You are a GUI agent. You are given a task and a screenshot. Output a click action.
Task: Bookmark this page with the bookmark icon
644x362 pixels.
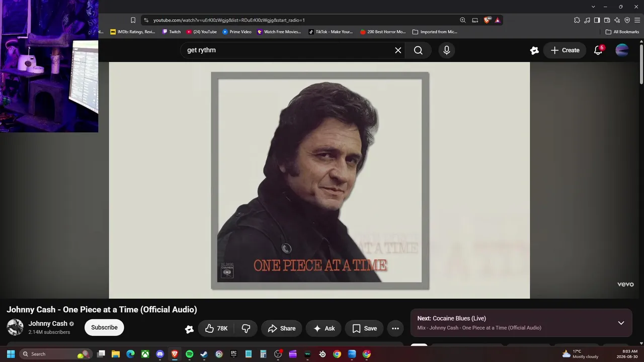[133, 20]
